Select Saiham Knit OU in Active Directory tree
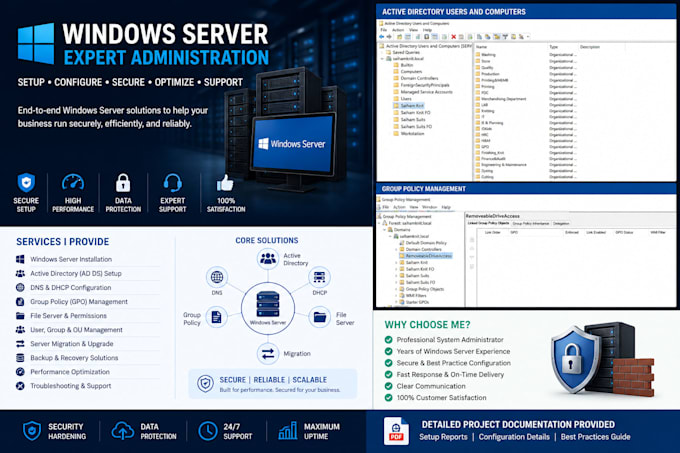Screen dimensions: 680x453 point(409,106)
